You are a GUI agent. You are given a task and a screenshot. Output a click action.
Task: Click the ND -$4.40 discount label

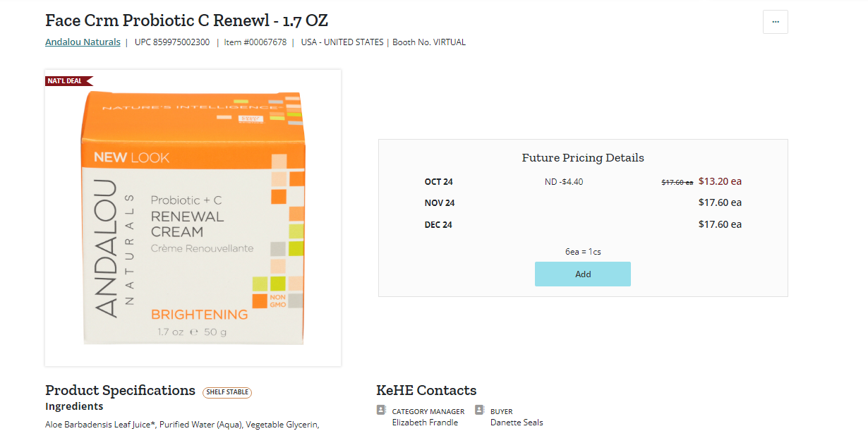point(564,182)
